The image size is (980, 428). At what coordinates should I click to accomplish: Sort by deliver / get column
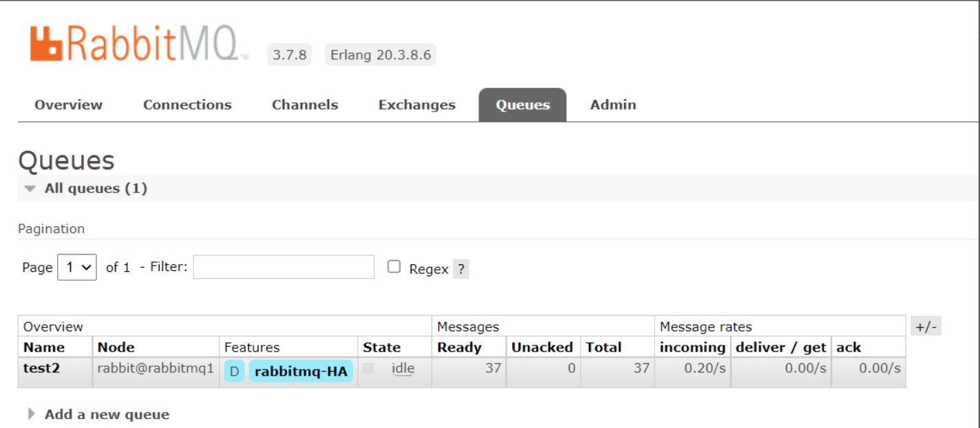[781, 347]
